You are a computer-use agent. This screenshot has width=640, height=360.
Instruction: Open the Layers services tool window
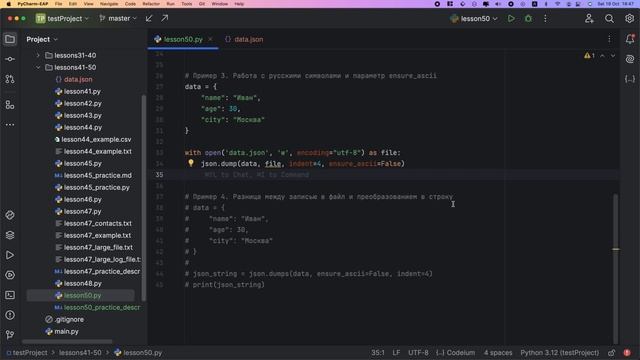coord(10,235)
